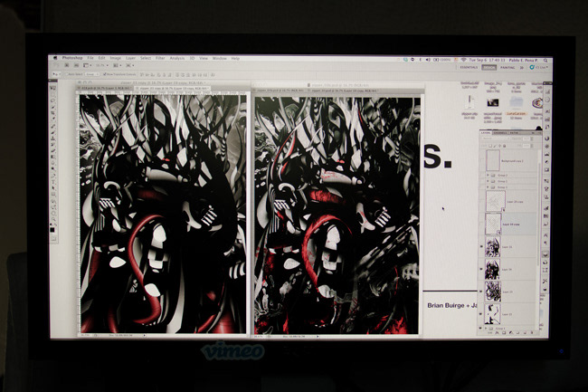588x392 pixels.
Task: Open the Apple menu
Action: point(55,58)
